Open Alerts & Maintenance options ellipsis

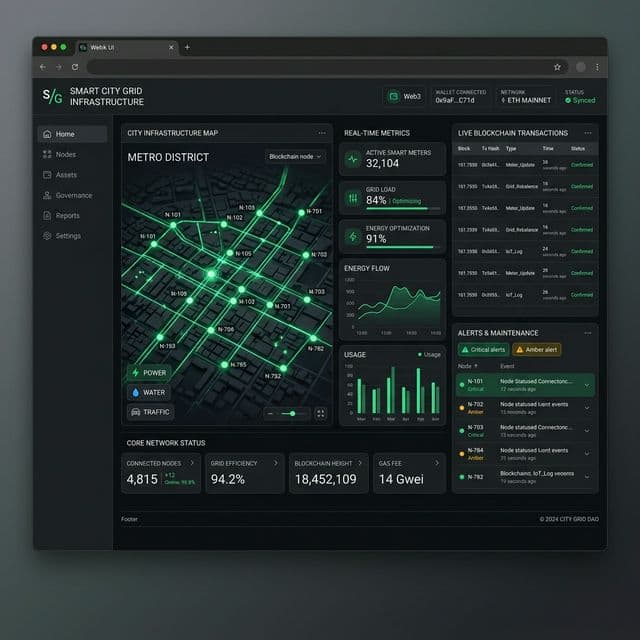click(588, 333)
